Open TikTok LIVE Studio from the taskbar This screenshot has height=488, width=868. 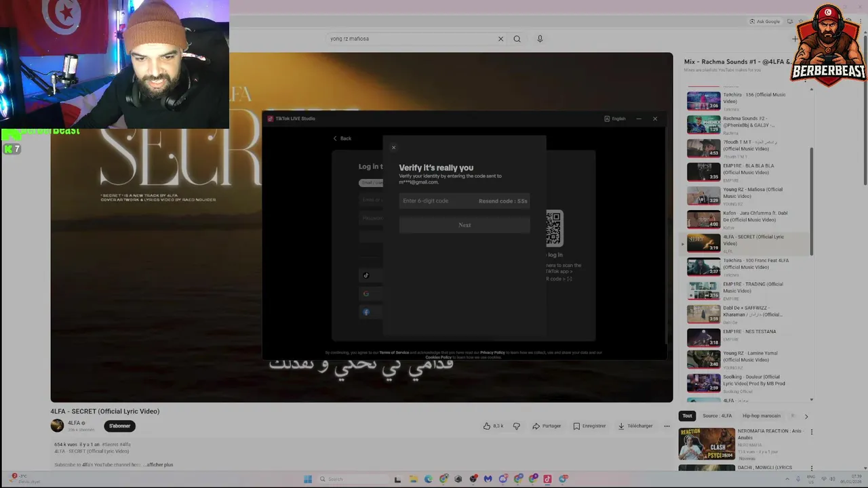point(547,479)
